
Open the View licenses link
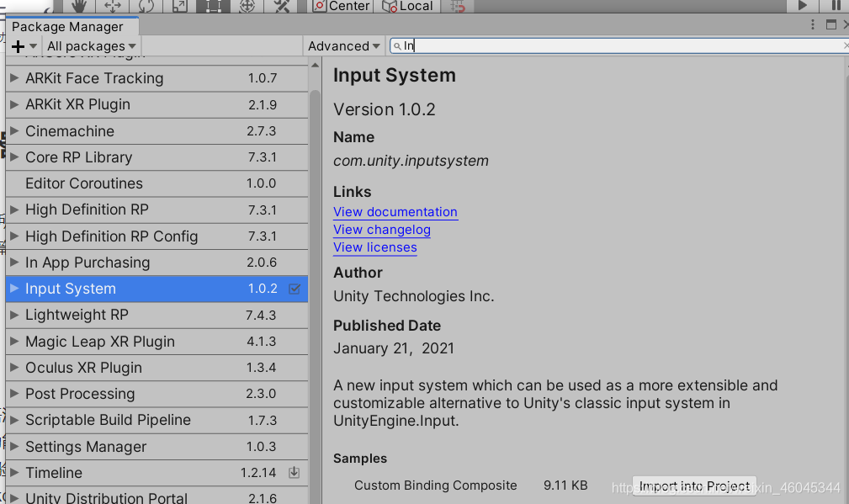[374, 247]
